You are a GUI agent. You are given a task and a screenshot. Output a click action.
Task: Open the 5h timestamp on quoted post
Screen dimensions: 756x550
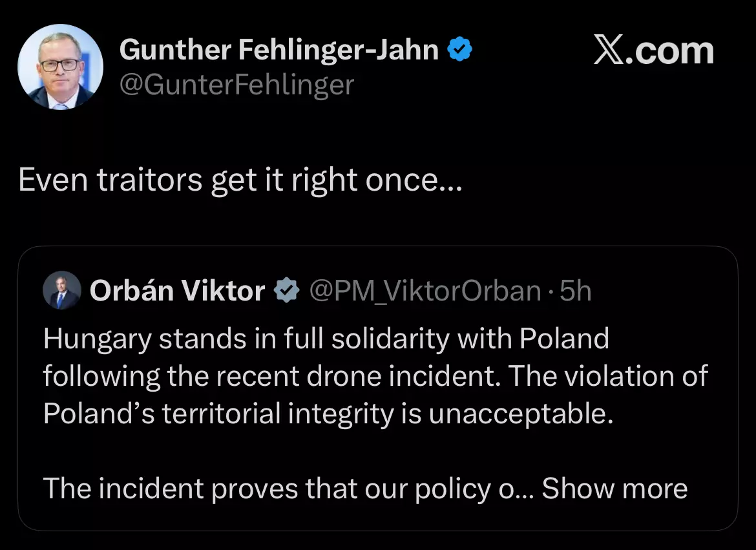pyautogui.click(x=576, y=291)
